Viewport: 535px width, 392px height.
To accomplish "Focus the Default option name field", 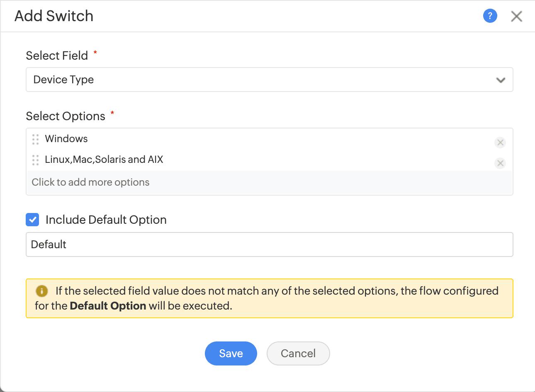I will (x=270, y=244).
